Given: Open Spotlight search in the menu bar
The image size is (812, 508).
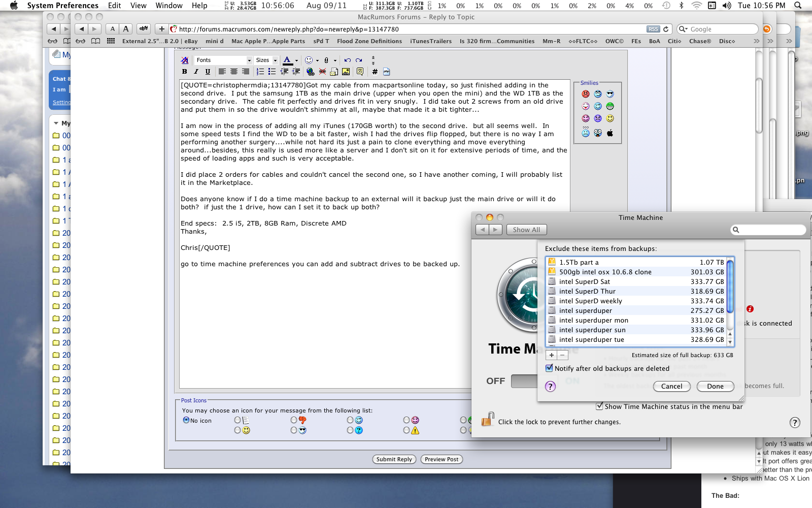Looking at the screenshot, I should pos(798,6).
